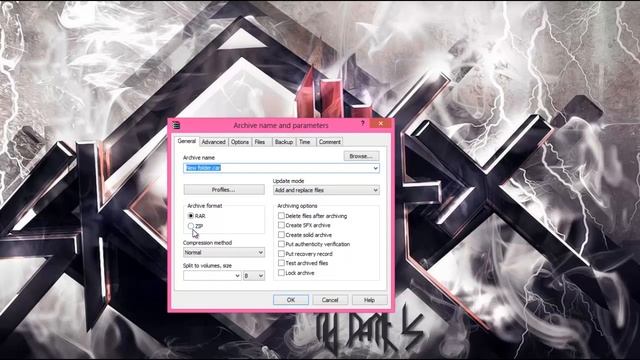Tick Put authenticity verification
Image resolution: width=640 pixels, height=360 pixels.
281,244
